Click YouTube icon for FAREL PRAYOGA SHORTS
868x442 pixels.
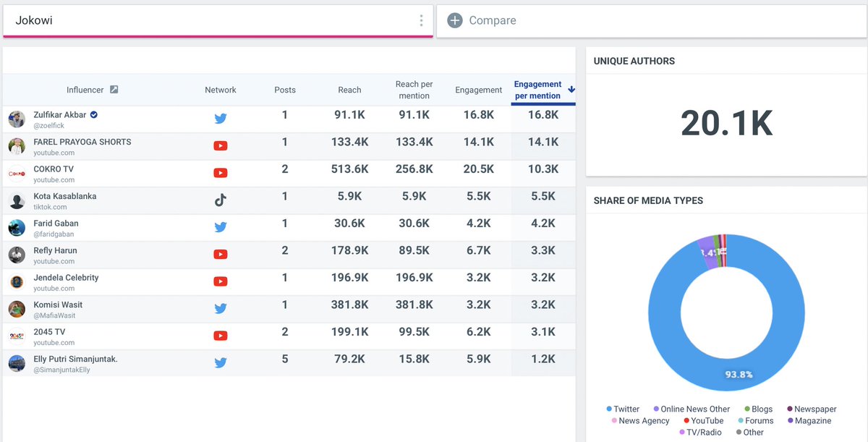(221, 145)
